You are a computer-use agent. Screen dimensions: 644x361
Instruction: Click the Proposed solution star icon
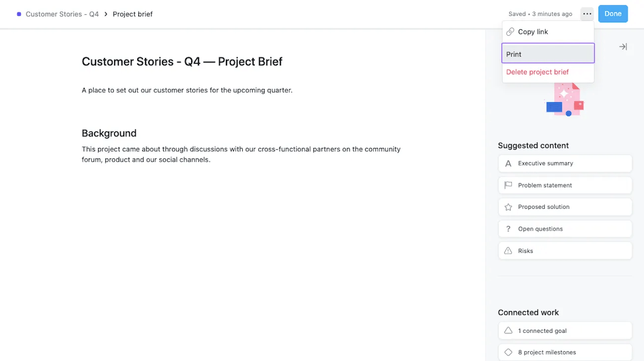[x=508, y=207]
